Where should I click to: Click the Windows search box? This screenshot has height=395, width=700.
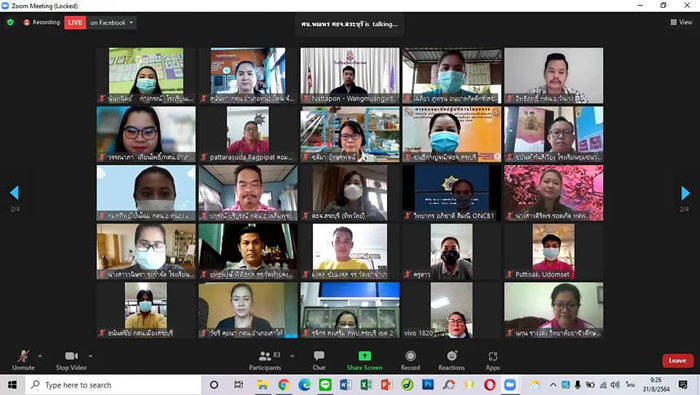pos(113,385)
